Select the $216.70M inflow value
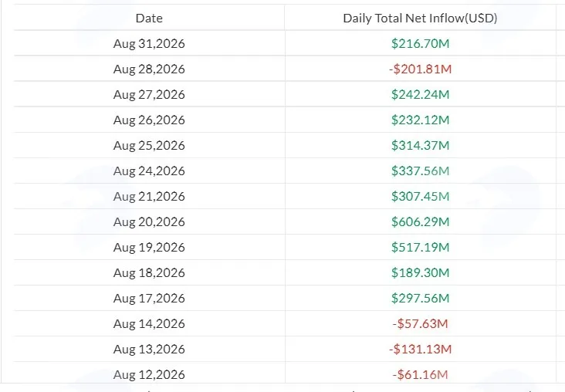Screen dimensions: 565x392 pos(420,43)
